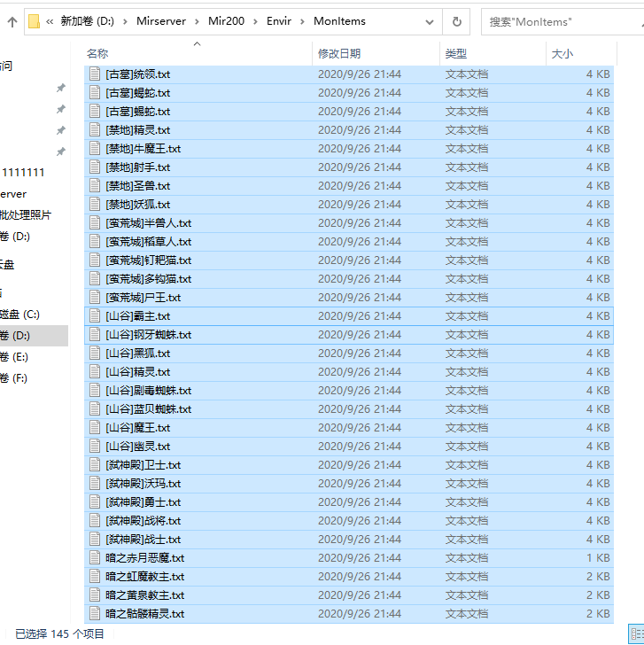Click file icon of [禁地]妖狐.txt
Viewport: 644px width, 645px height.
click(x=95, y=205)
